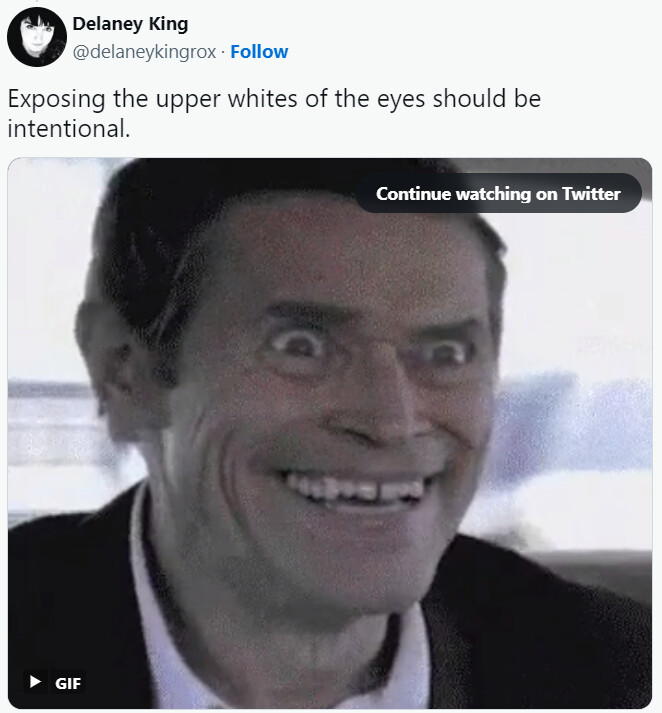Click the word "Twitter" in the overlay pill
The height and width of the screenshot is (713, 662).
tap(591, 194)
